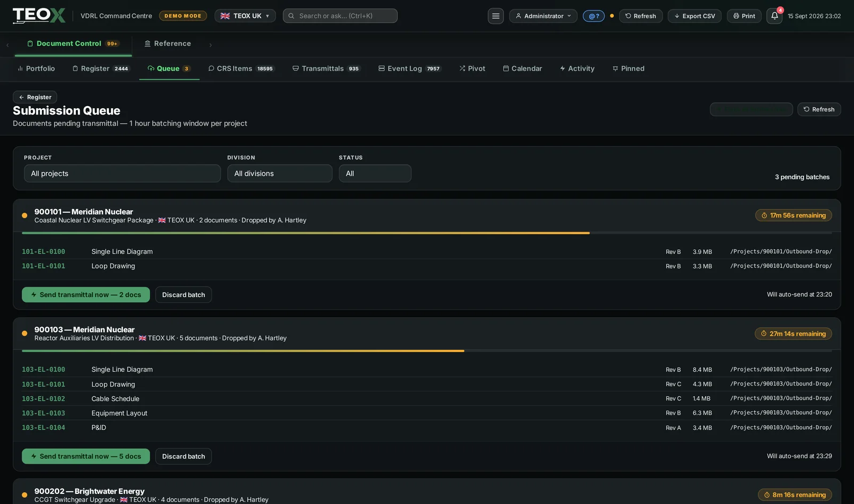Click the 900103 batch progress bar
The width and height of the screenshot is (854, 504).
pyautogui.click(x=427, y=351)
